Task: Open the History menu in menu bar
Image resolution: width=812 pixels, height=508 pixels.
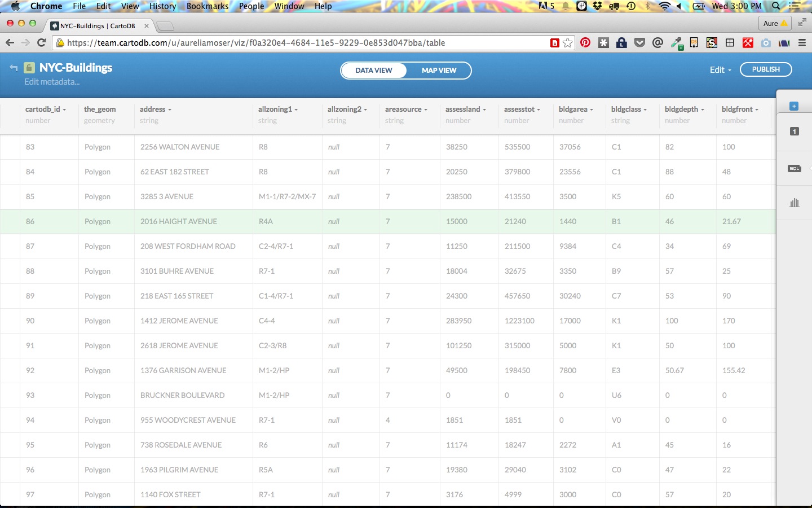Action: tap(162, 6)
